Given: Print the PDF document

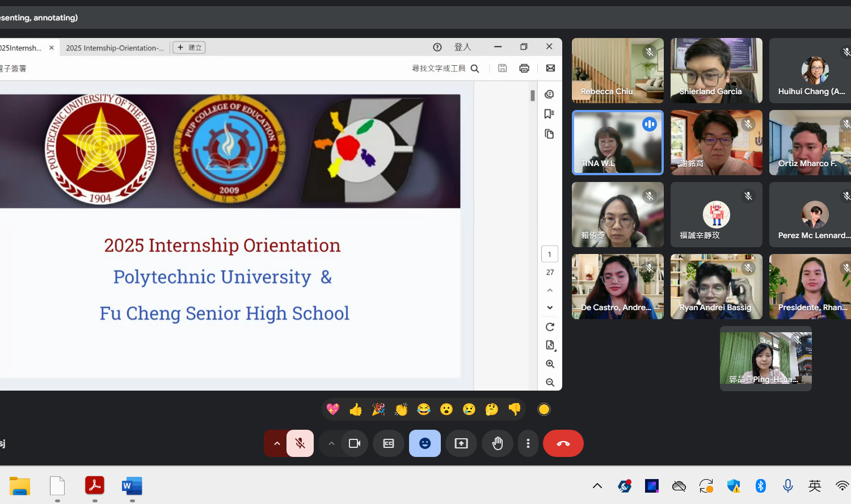Looking at the screenshot, I should point(524,68).
